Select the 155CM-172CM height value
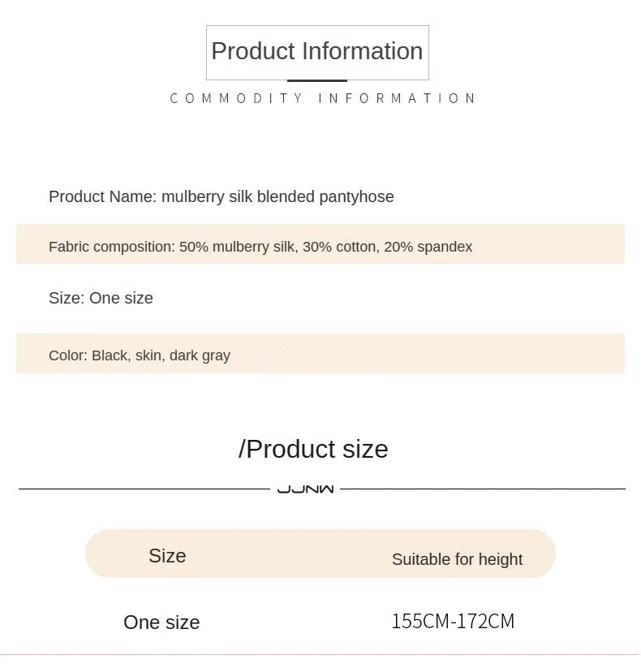 pos(453,622)
